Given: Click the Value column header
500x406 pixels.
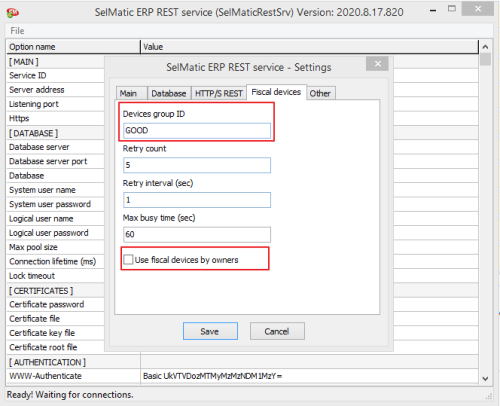Looking at the screenshot, I should coord(310,47).
